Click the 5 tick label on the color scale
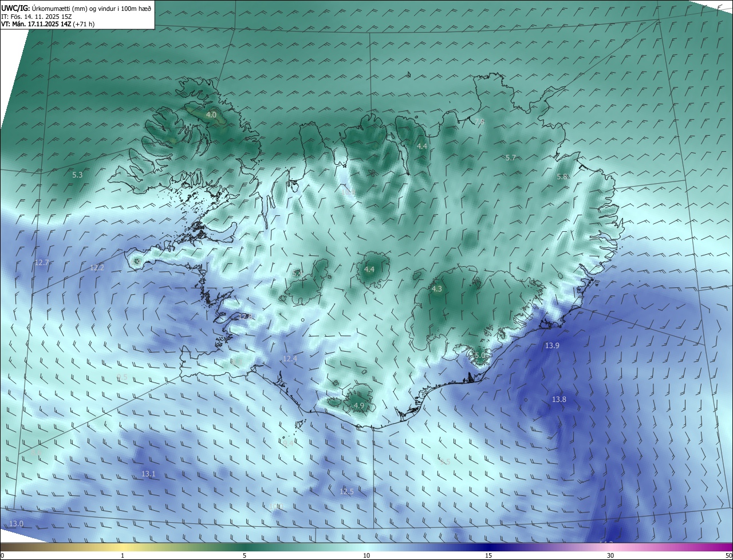The height and width of the screenshot is (560, 733). 245,555
